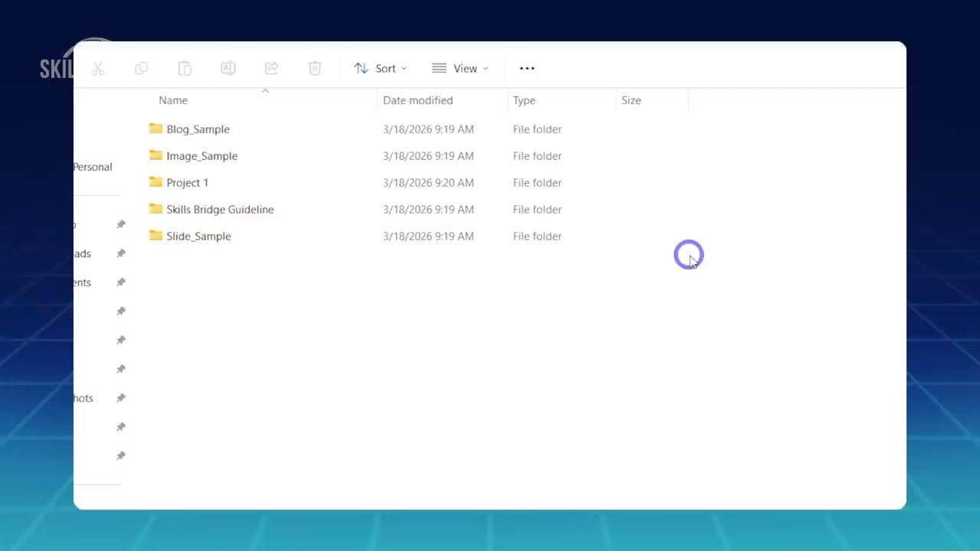Click the date modified cell of Blog_Sample
980x551 pixels.
coord(429,129)
